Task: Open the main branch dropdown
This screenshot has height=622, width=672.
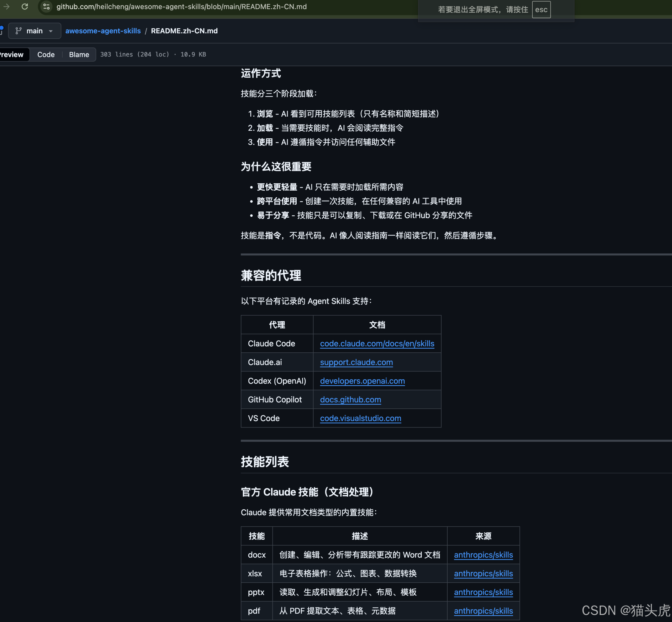Action: pyautogui.click(x=35, y=31)
